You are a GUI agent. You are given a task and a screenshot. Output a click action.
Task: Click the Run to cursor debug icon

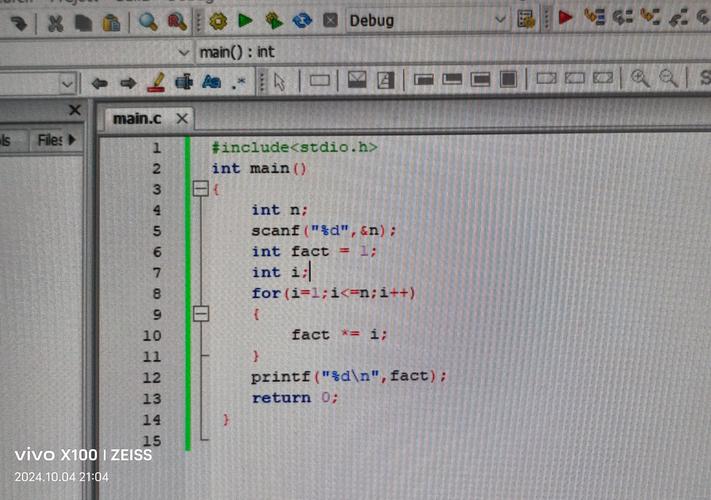click(594, 17)
